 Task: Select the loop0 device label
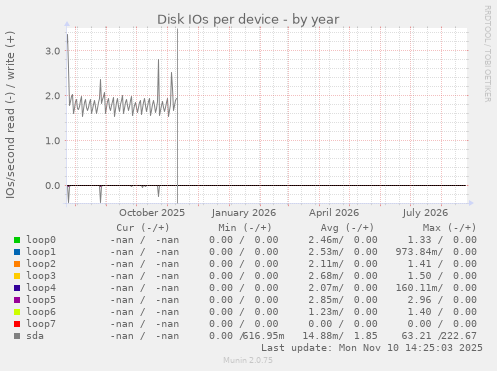coord(41,240)
